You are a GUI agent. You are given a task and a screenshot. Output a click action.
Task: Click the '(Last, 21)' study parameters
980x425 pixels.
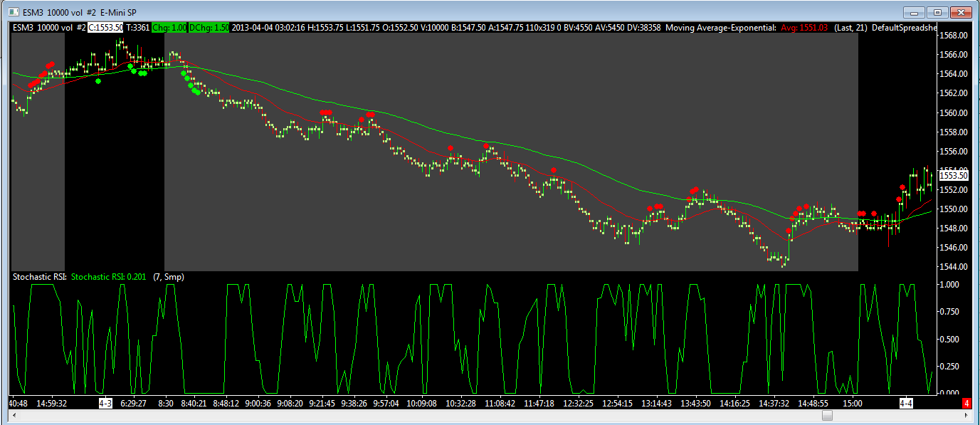(x=851, y=27)
